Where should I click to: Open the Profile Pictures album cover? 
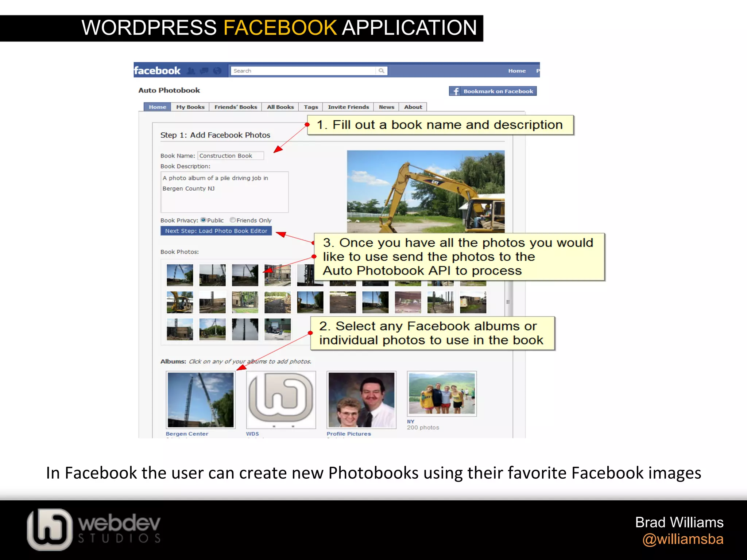pyautogui.click(x=361, y=400)
